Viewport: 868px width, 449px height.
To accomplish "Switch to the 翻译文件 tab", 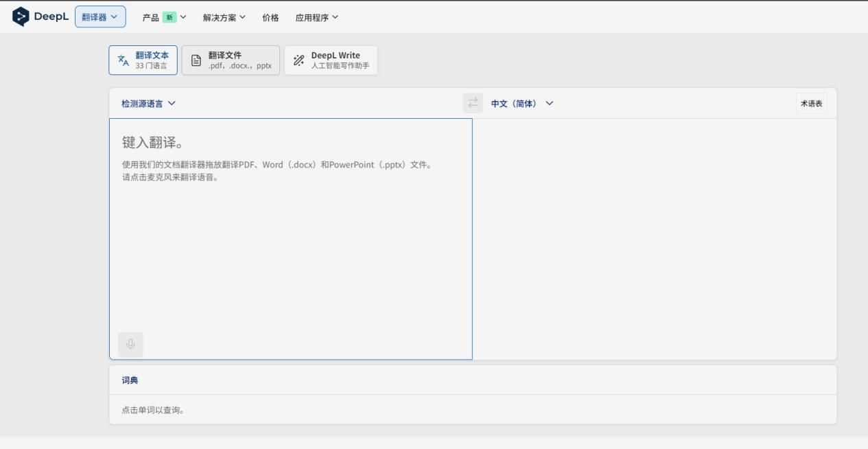I will (x=231, y=60).
